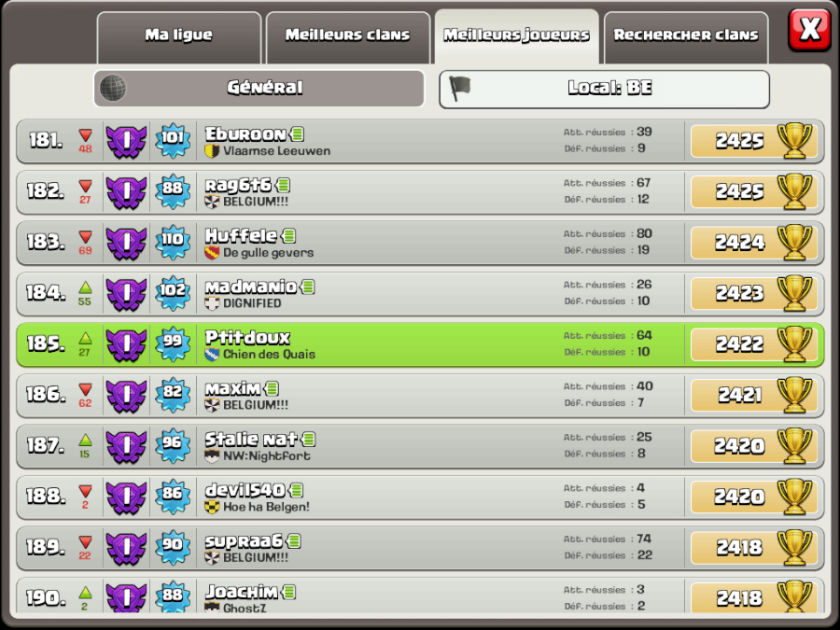Select the Général global ranking toggle
This screenshot has height=630, width=840.
pos(259,88)
